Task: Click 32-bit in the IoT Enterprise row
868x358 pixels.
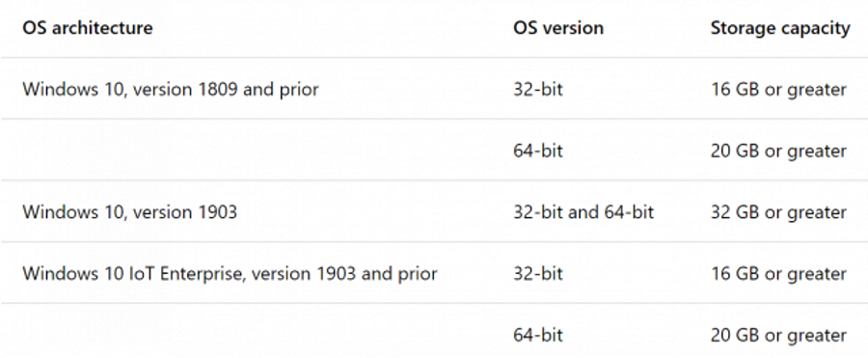Action: 537,274
